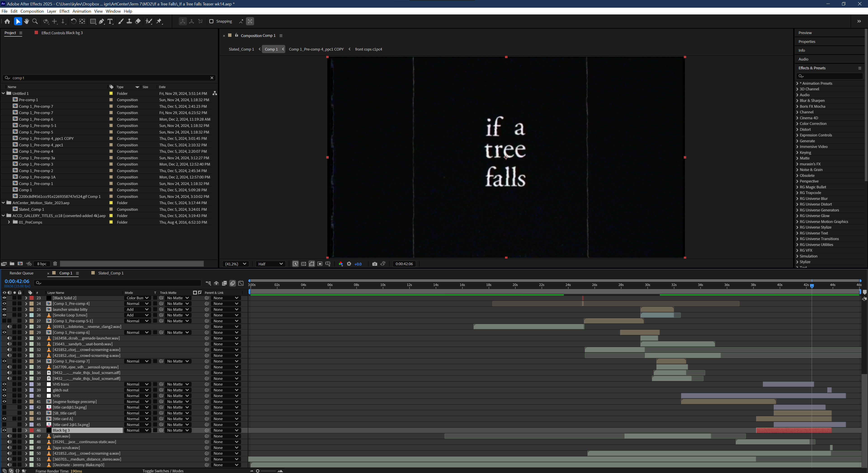Image resolution: width=868 pixels, height=473 pixels.
Task: Delete selected item with trash icon
Action: pos(55,264)
